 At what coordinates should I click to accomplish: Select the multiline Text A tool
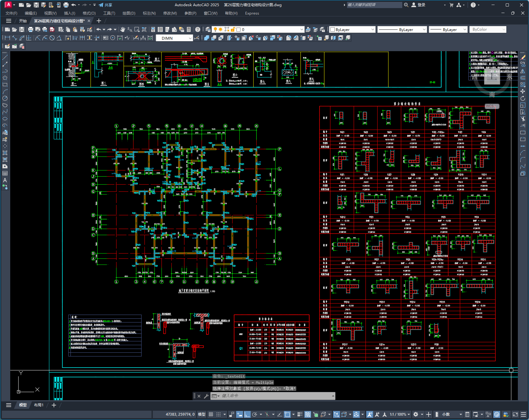click(5, 180)
